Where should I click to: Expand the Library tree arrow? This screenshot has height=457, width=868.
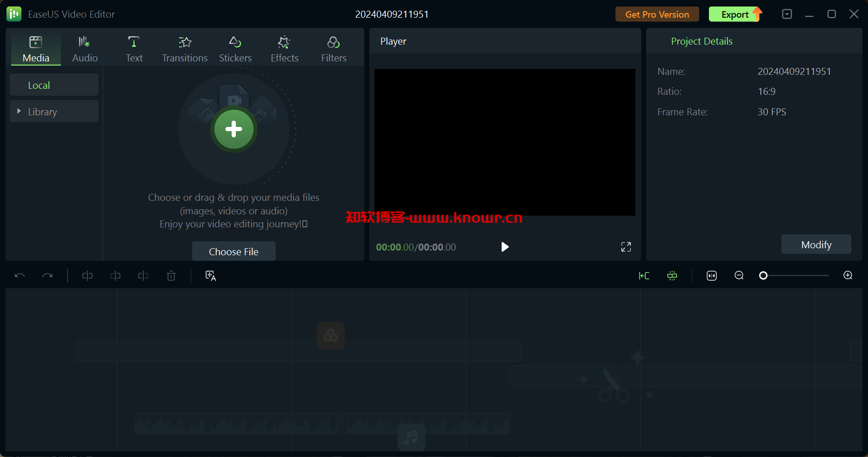tap(19, 111)
